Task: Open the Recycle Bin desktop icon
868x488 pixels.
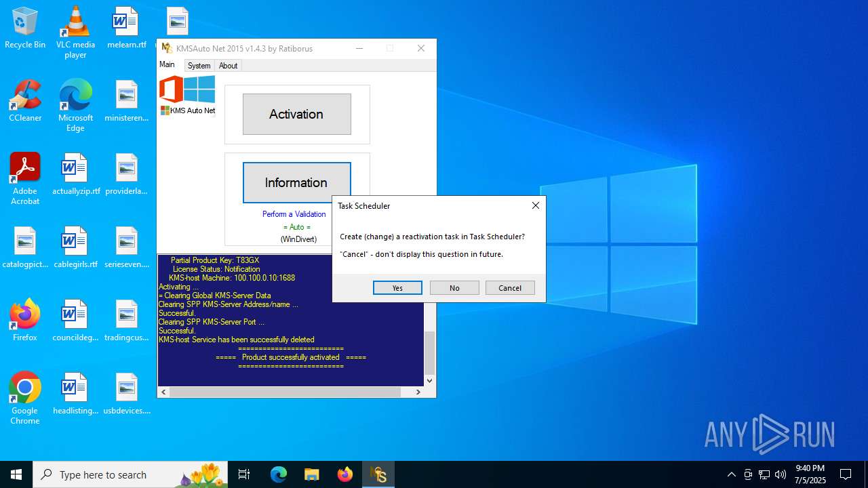Action: pyautogui.click(x=25, y=28)
